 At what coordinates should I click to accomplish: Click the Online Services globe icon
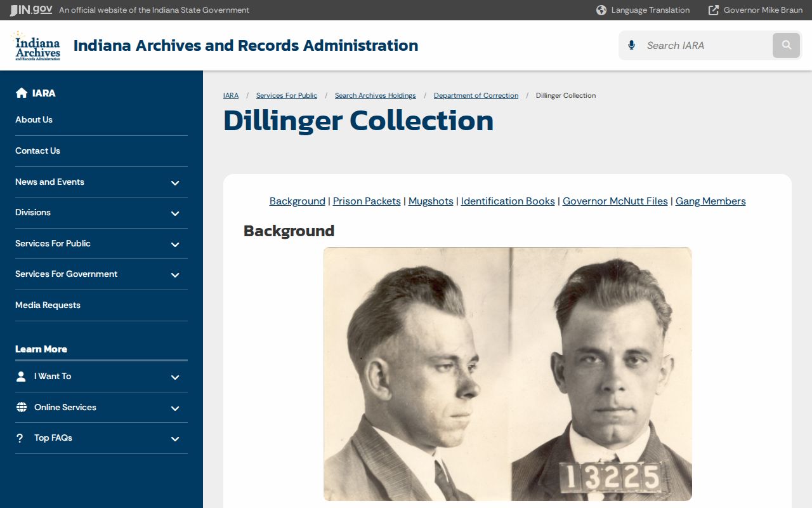point(22,407)
